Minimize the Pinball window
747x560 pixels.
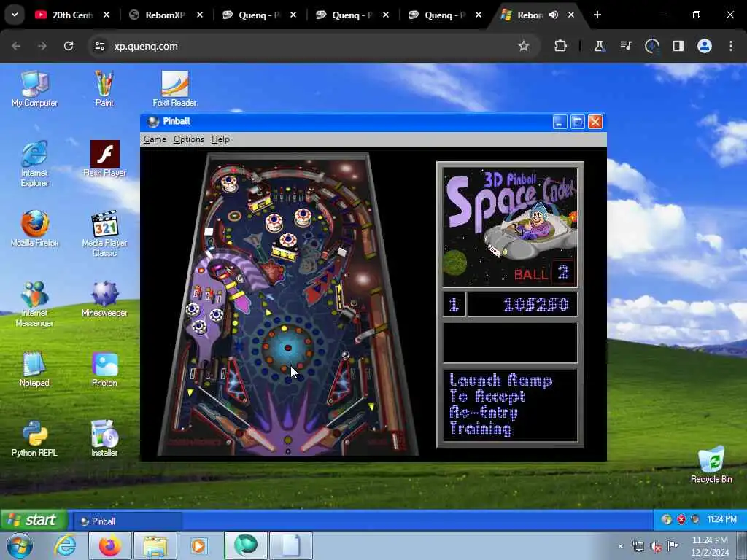(x=560, y=122)
